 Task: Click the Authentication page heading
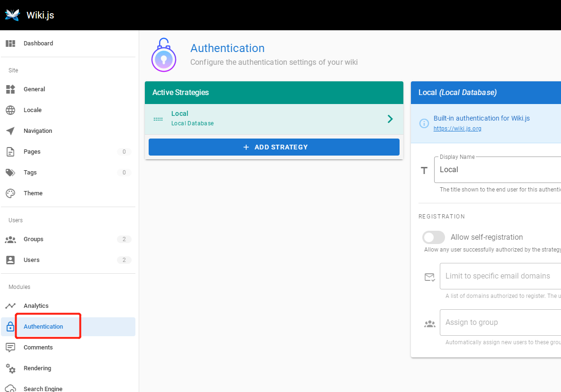(227, 48)
